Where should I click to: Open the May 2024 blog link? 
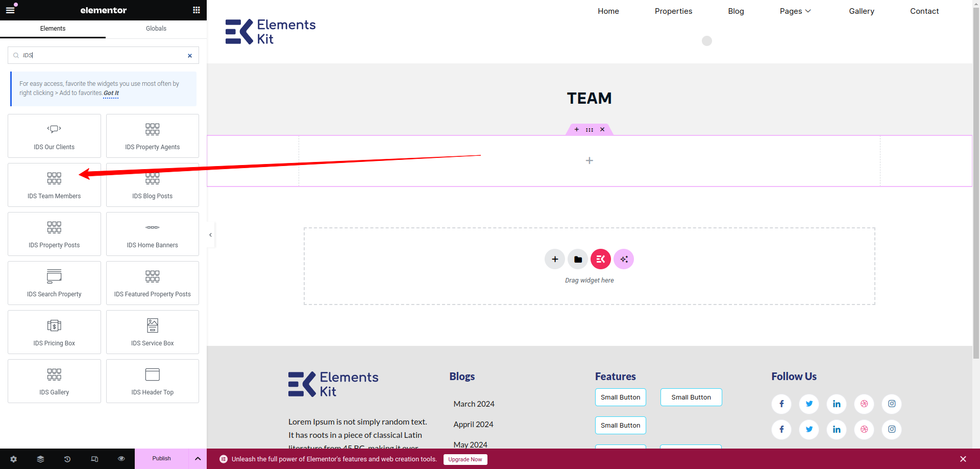pyautogui.click(x=470, y=445)
